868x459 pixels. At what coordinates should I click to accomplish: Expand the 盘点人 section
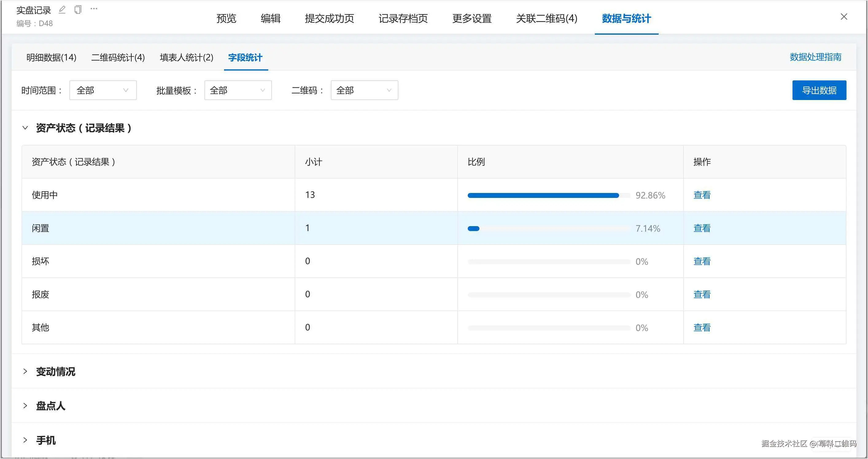tap(25, 406)
